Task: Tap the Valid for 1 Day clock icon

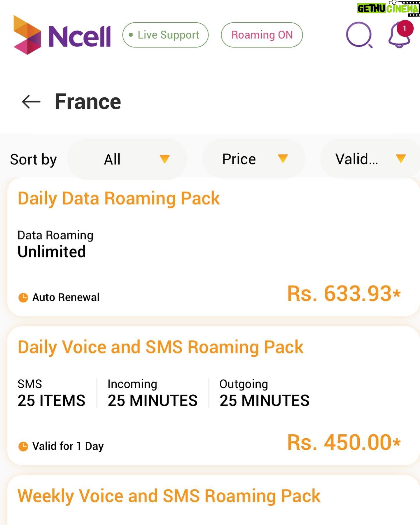Action: tap(23, 446)
